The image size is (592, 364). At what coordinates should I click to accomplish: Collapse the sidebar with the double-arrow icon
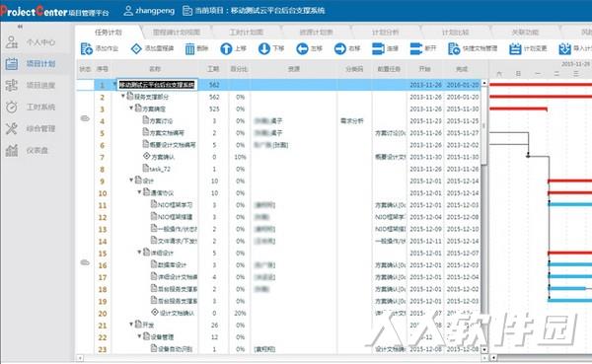[20, 27]
